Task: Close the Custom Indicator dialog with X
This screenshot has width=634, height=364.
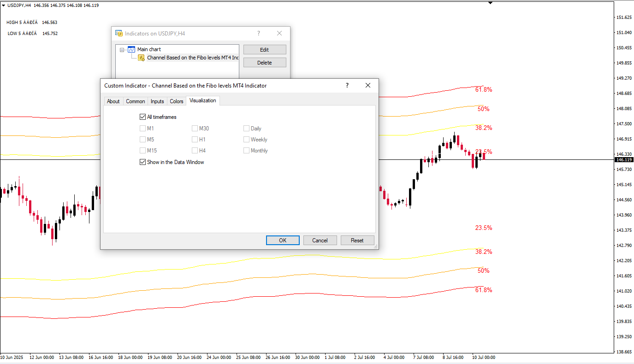Action: (368, 85)
